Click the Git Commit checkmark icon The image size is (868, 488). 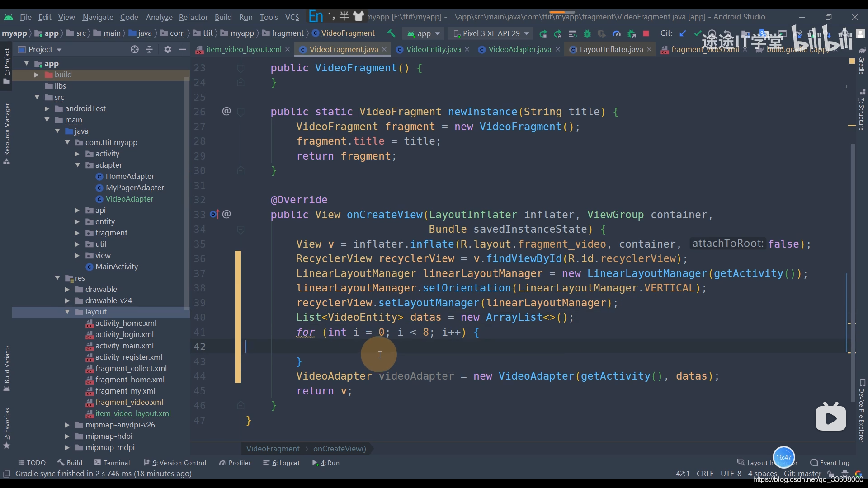pyautogui.click(x=698, y=33)
